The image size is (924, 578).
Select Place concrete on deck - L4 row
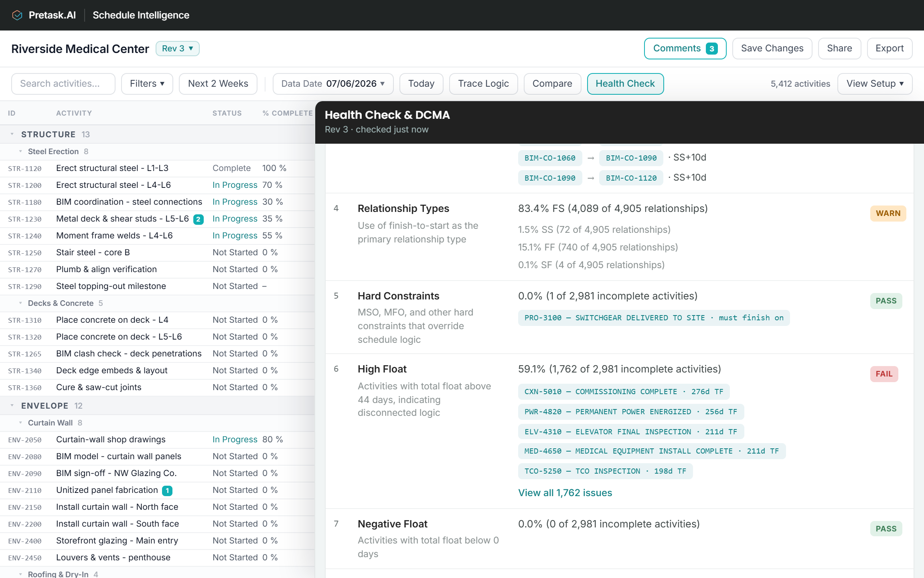click(x=157, y=320)
